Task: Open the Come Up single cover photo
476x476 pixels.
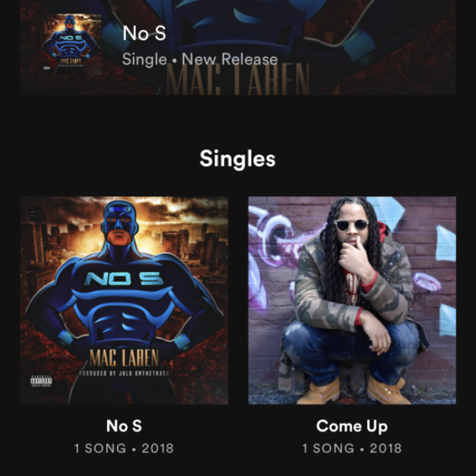Action: coord(352,300)
